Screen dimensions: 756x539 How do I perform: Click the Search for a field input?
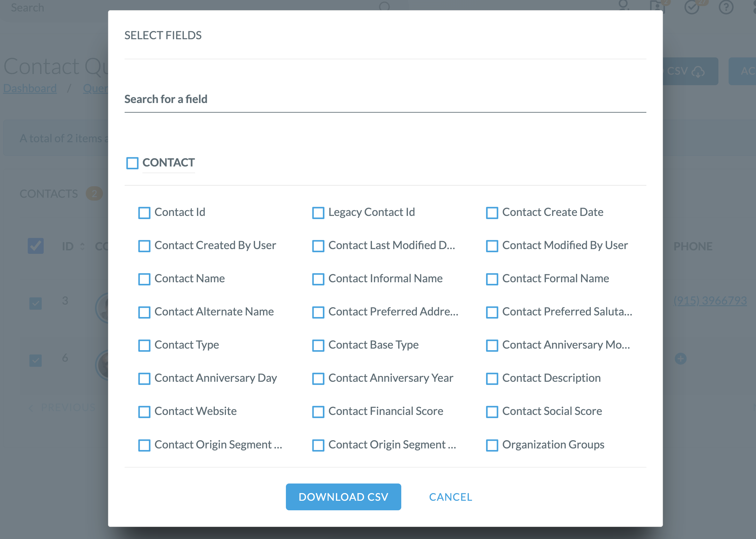point(385,99)
